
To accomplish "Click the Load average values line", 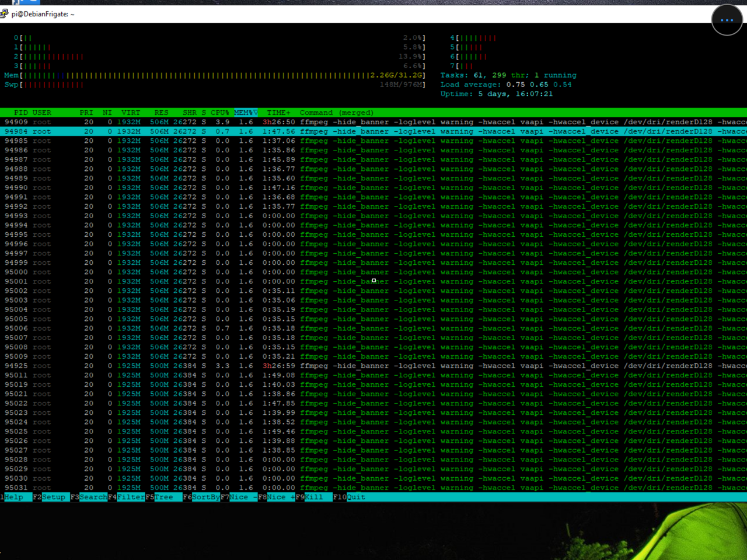I will click(x=506, y=85).
